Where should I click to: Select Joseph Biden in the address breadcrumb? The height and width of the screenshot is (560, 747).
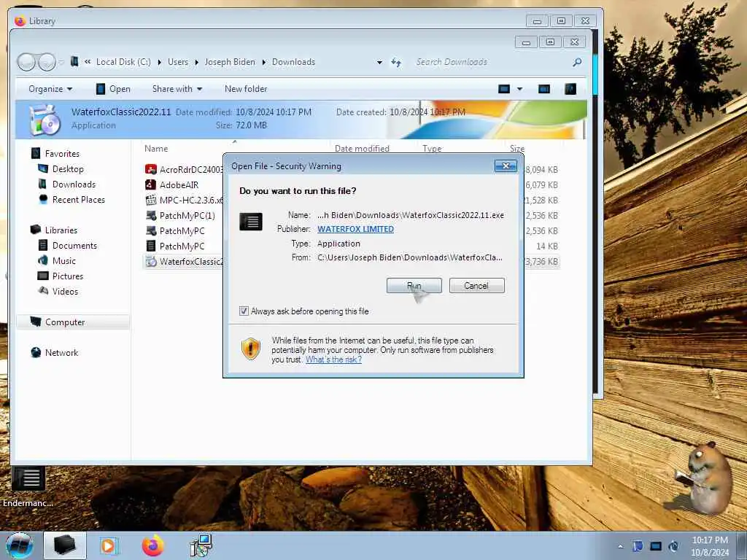coord(230,62)
